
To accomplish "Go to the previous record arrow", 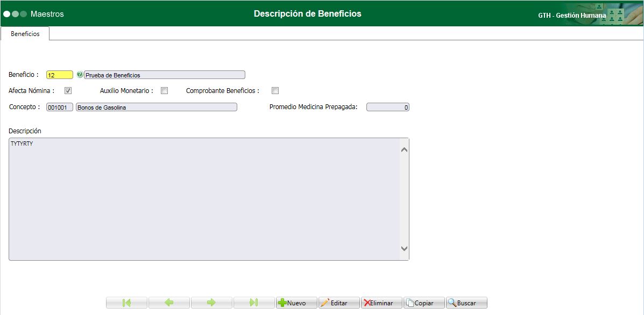I will pos(169,303).
